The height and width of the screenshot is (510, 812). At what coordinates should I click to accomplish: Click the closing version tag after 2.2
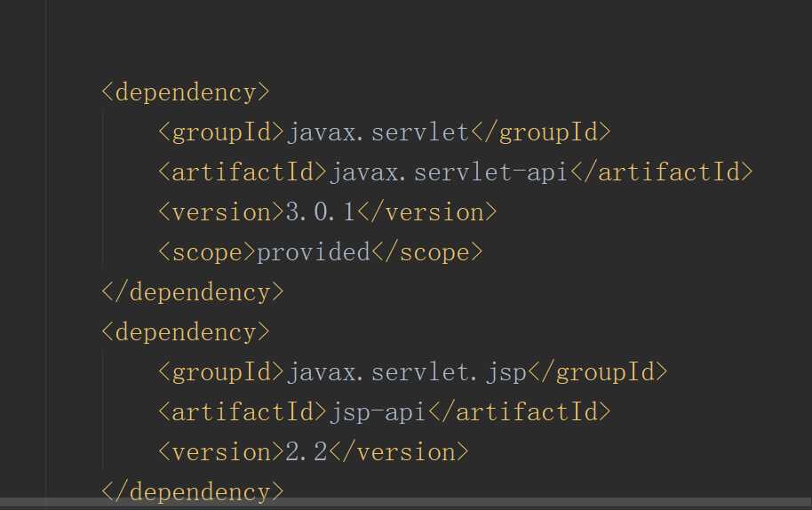[x=399, y=452]
